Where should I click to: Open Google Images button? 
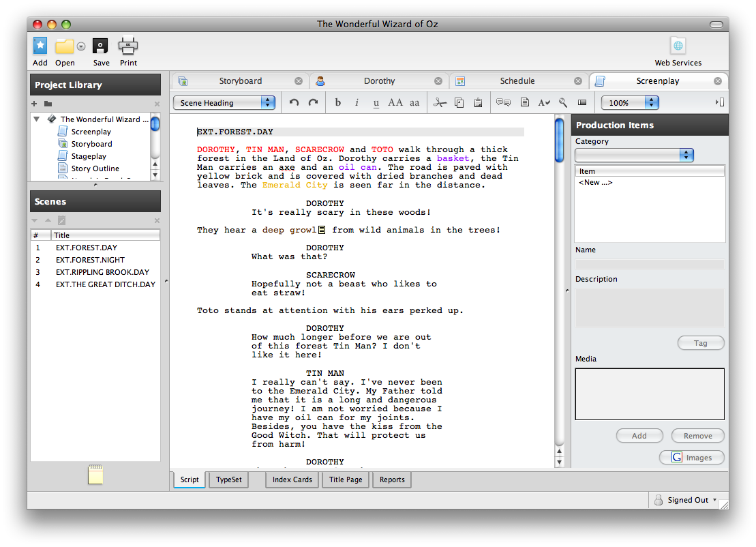click(x=692, y=457)
